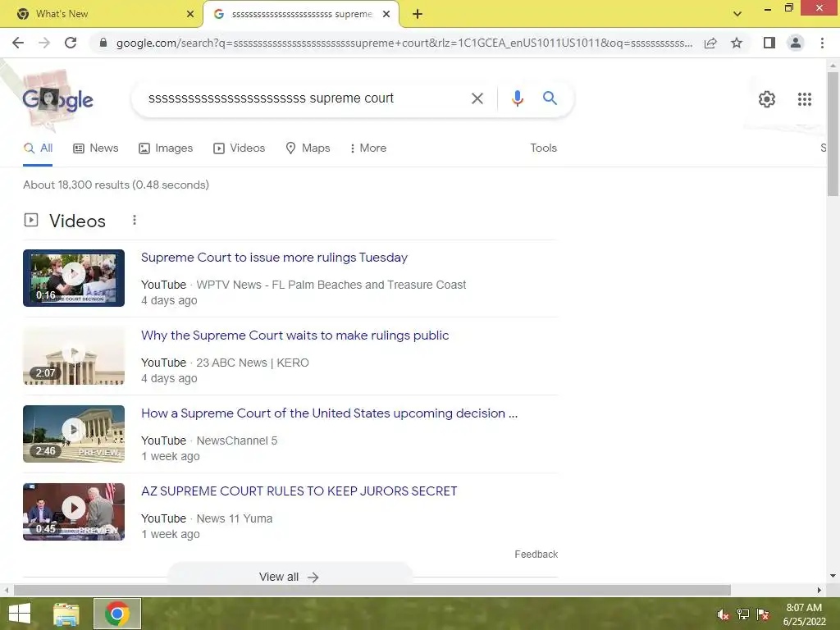This screenshot has height=630, width=840.
Task: Open Windows Start menu
Action: pyautogui.click(x=20, y=614)
